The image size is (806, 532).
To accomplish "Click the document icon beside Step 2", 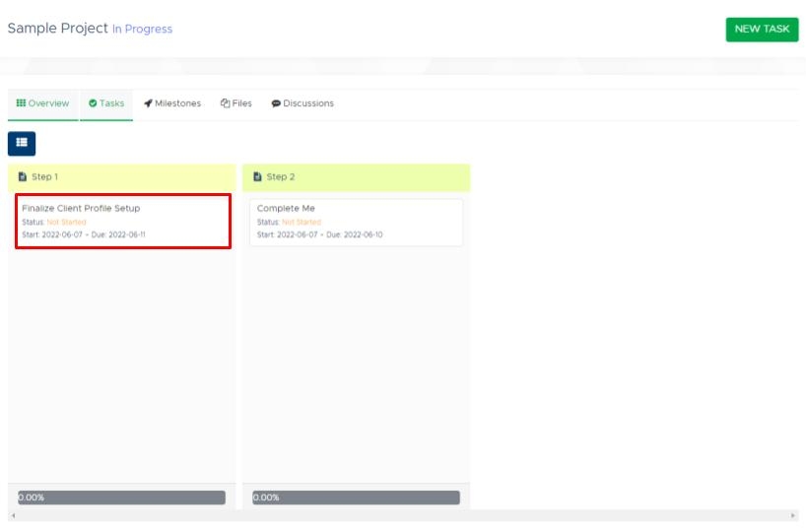I will pyautogui.click(x=257, y=177).
